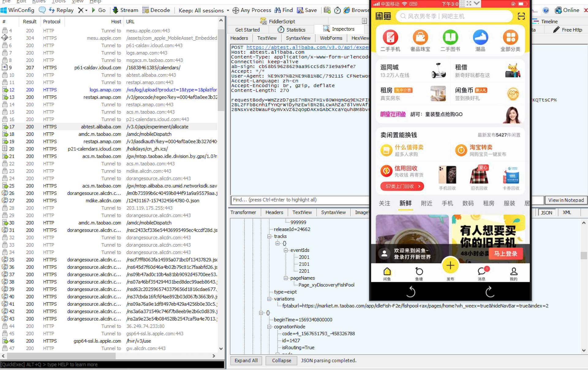Select session 12 logs.amap.com row

pyautogui.click(x=109, y=90)
